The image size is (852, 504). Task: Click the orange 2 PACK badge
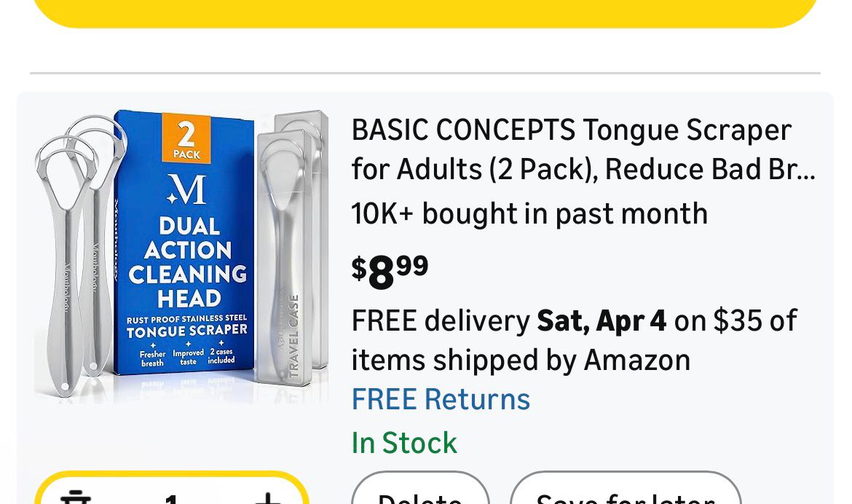tap(186, 137)
